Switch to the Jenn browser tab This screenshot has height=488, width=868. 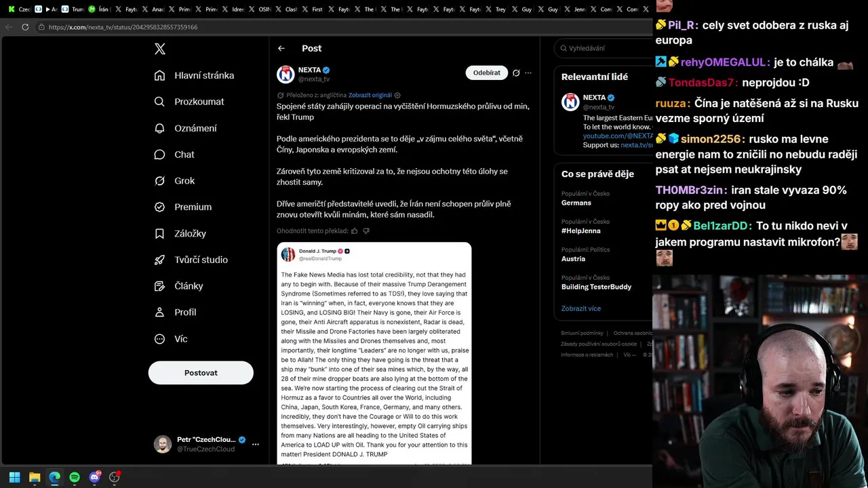click(574, 9)
